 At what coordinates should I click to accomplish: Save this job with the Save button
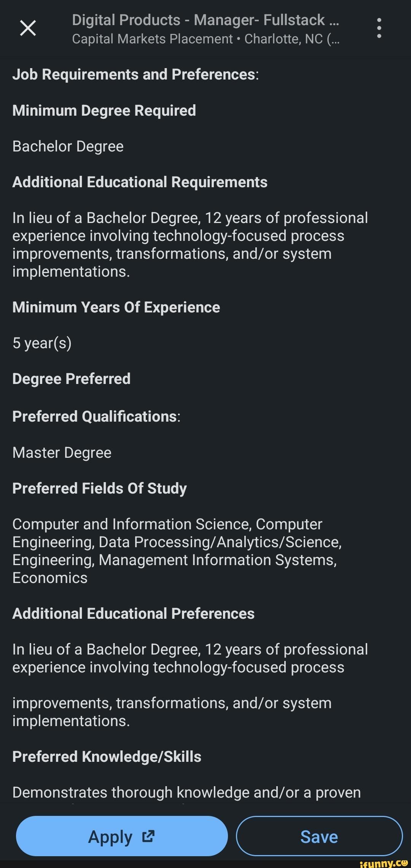[x=319, y=836]
